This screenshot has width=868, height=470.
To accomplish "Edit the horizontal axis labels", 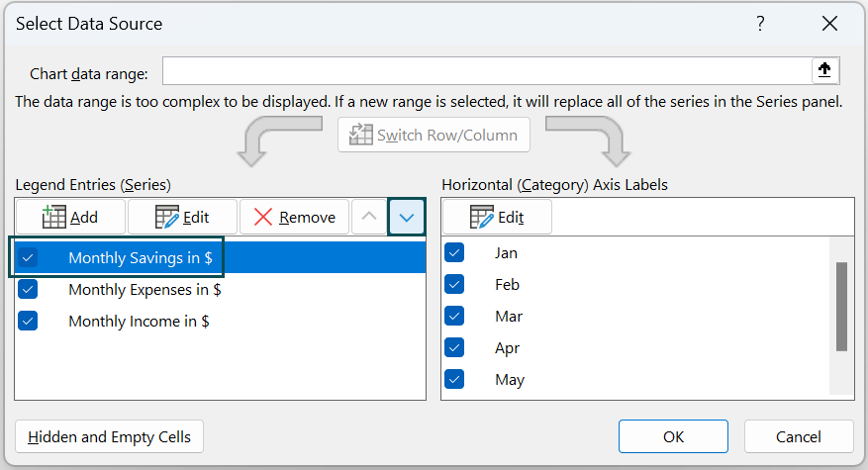I will pyautogui.click(x=497, y=217).
